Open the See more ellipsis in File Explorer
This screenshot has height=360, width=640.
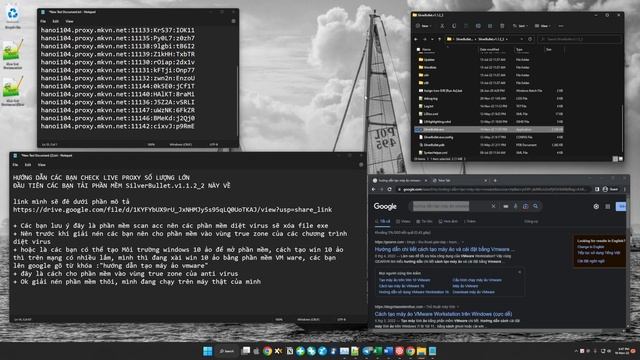561,26
